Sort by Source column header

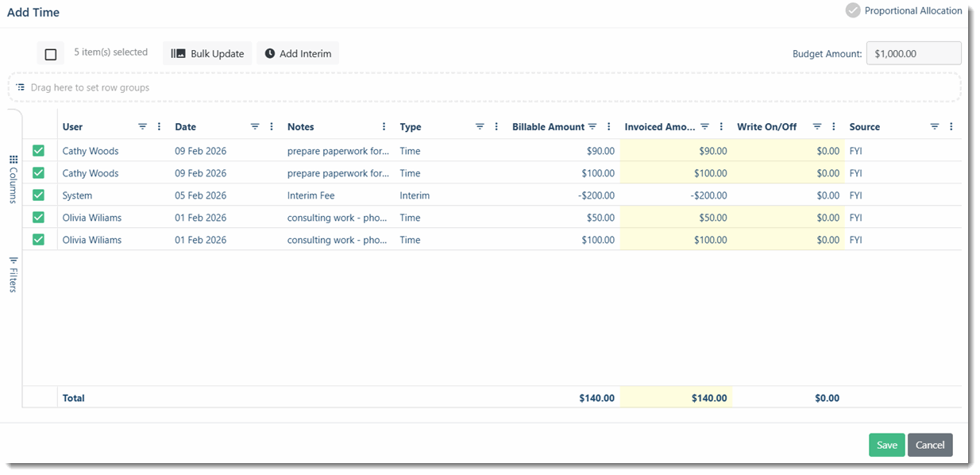pyautogui.click(x=865, y=127)
